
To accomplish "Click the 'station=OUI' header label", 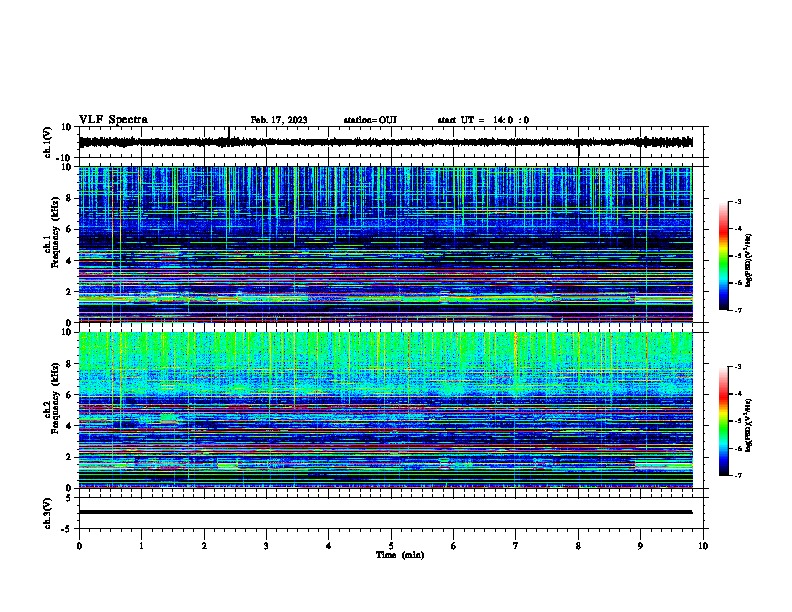I will click(370, 120).
